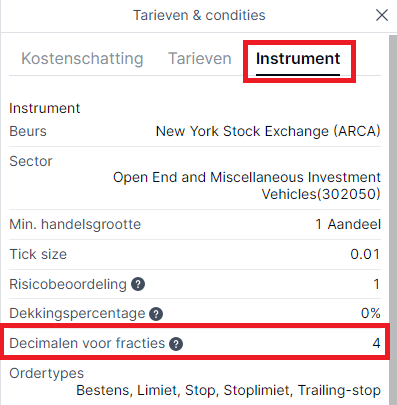Image resolution: width=397 pixels, height=405 pixels.
Task: Click the Tick size label
Action: (x=38, y=254)
